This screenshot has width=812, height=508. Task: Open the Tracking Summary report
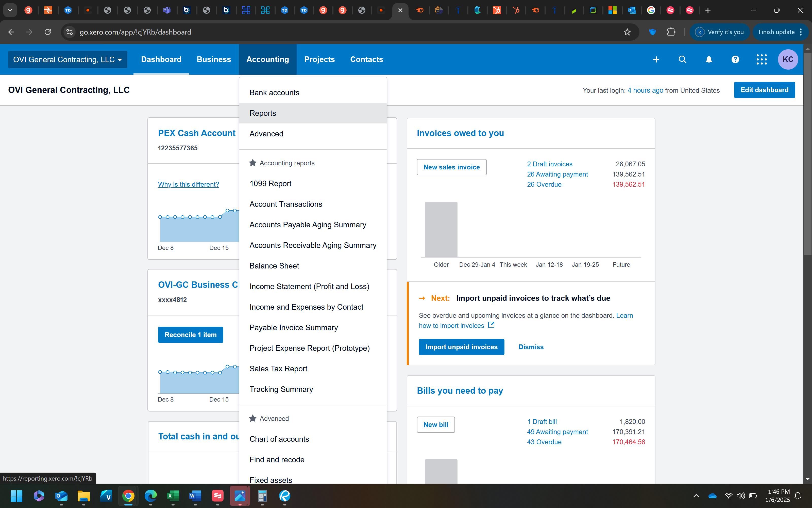pos(313,389)
